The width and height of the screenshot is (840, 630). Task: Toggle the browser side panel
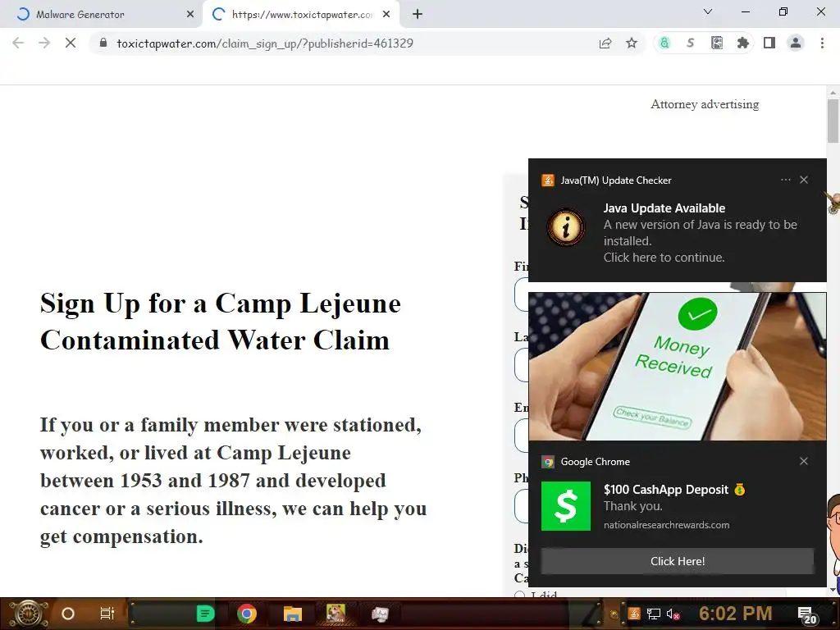click(769, 43)
